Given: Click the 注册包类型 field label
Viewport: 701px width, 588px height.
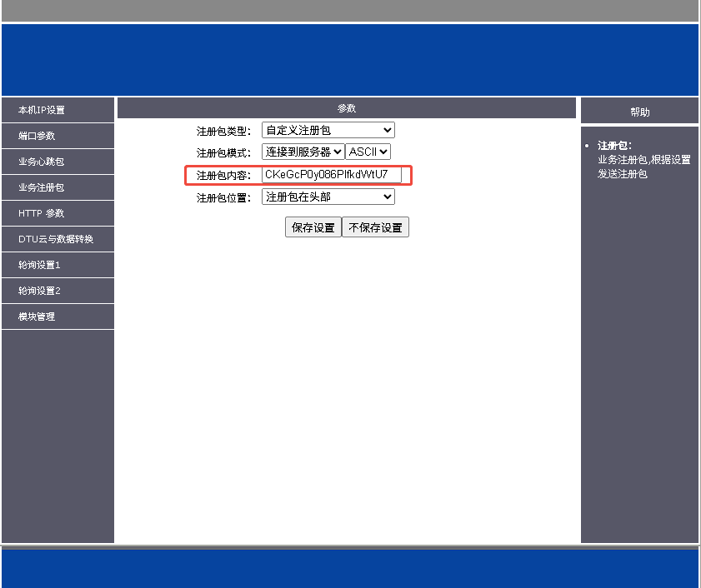Looking at the screenshot, I should (x=223, y=132).
